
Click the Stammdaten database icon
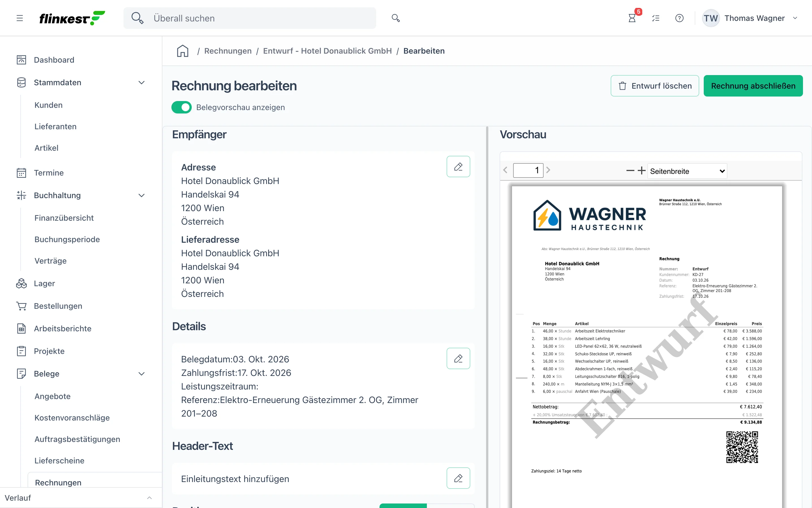[x=21, y=82]
